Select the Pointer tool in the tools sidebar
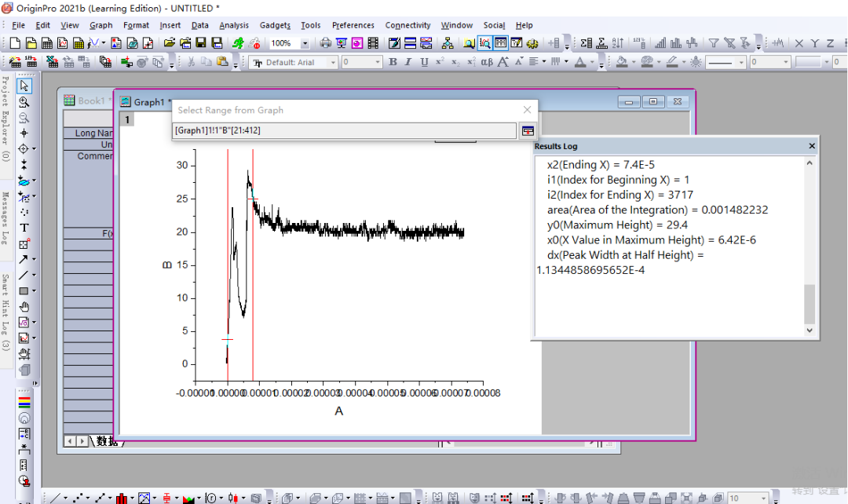 (x=24, y=86)
